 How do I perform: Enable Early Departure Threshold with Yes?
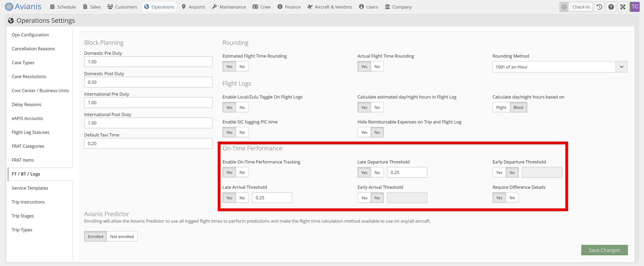tap(499, 173)
